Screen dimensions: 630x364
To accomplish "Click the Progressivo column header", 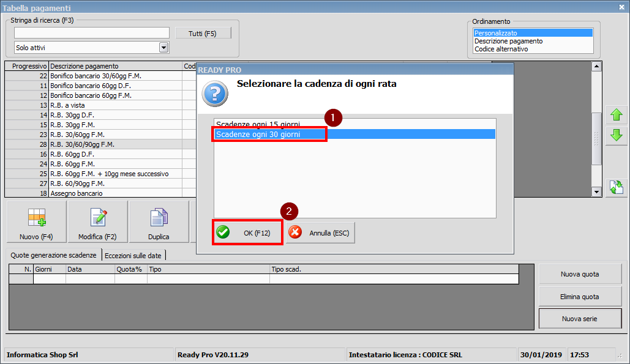I will click(27, 66).
